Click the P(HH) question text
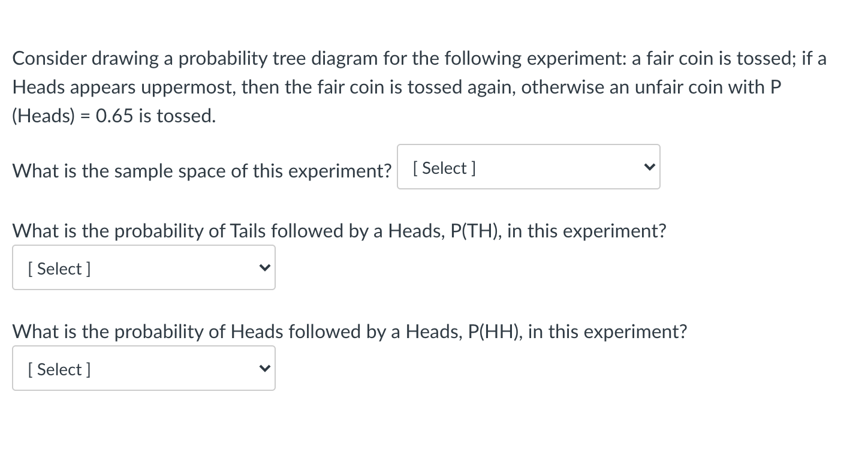The height and width of the screenshot is (452, 868). point(349,332)
